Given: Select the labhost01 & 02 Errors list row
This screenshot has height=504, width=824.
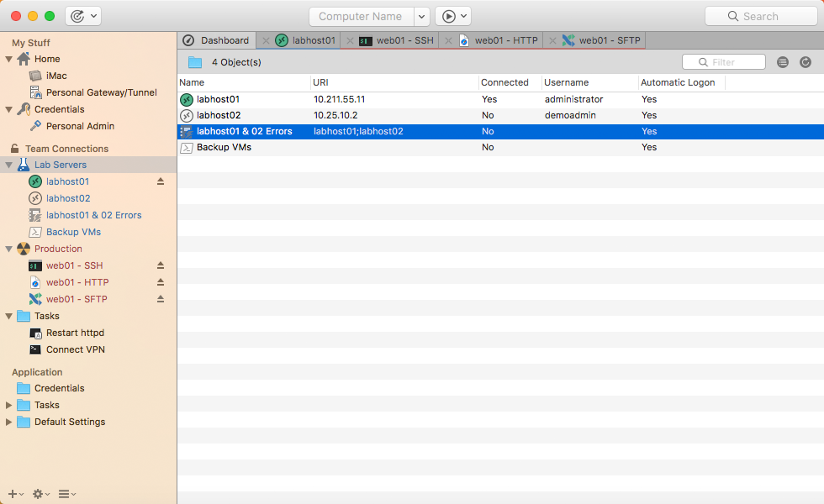Looking at the screenshot, I should (x=501, y=131).
